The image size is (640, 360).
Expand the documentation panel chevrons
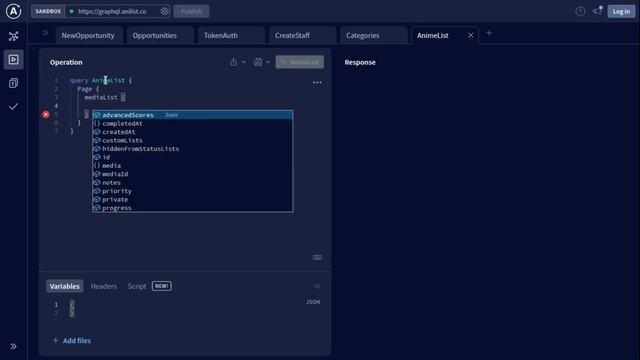point(45,33)
